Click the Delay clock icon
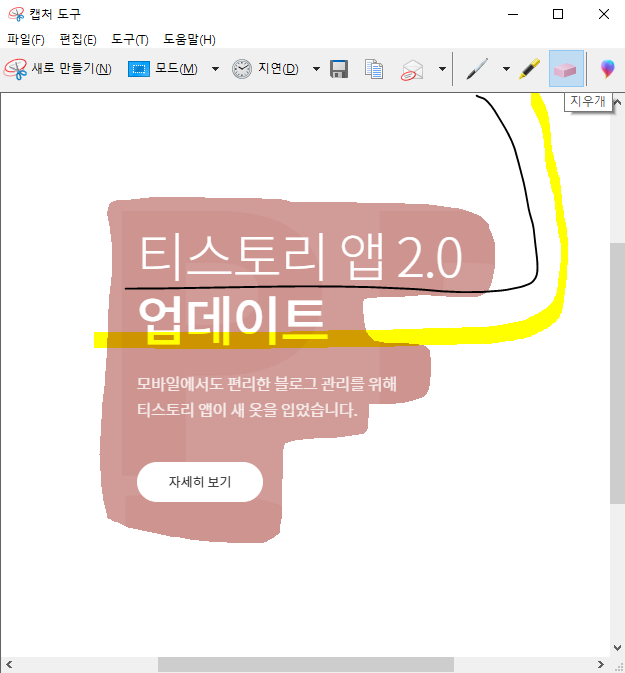 242,69
